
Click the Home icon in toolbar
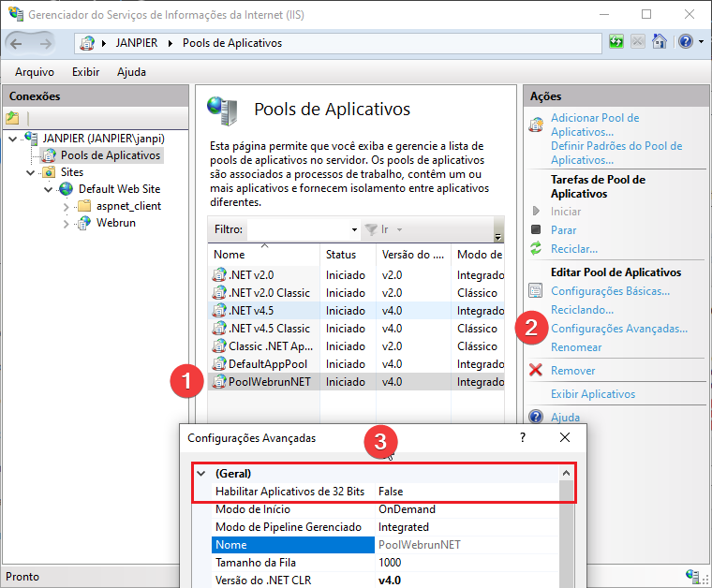pos(659,41)
